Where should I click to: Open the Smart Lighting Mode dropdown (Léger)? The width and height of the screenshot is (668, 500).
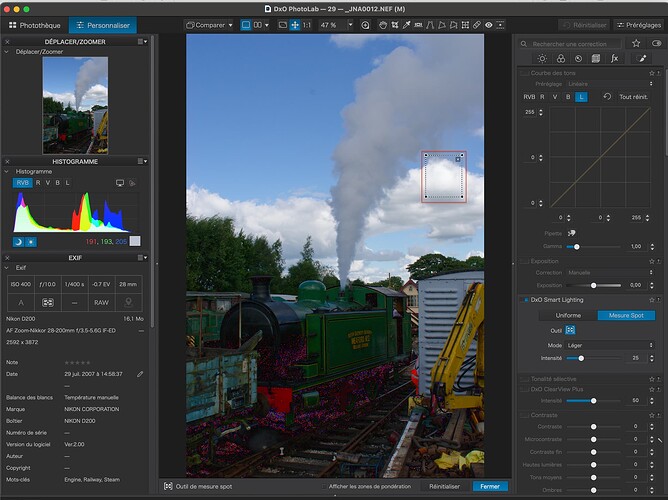click(610, 343)
